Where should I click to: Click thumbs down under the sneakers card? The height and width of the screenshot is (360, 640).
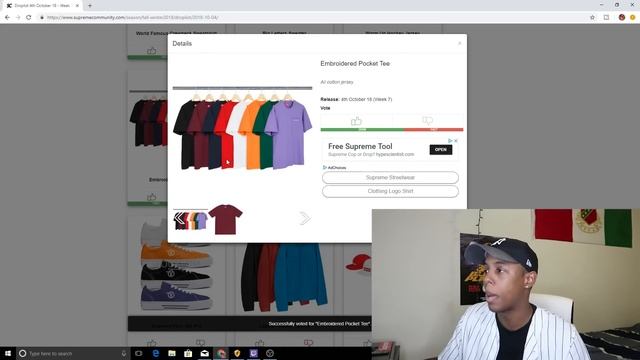coord(200,343)
